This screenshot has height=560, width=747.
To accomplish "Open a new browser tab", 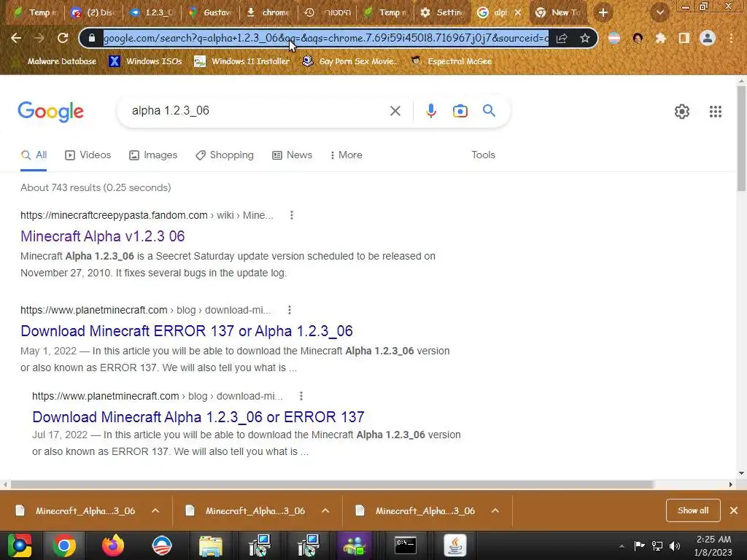I will tap(603, 13).
